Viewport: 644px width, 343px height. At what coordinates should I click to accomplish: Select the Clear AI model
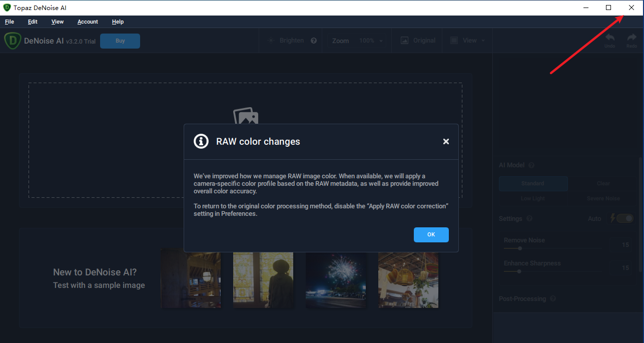point(603,183)
